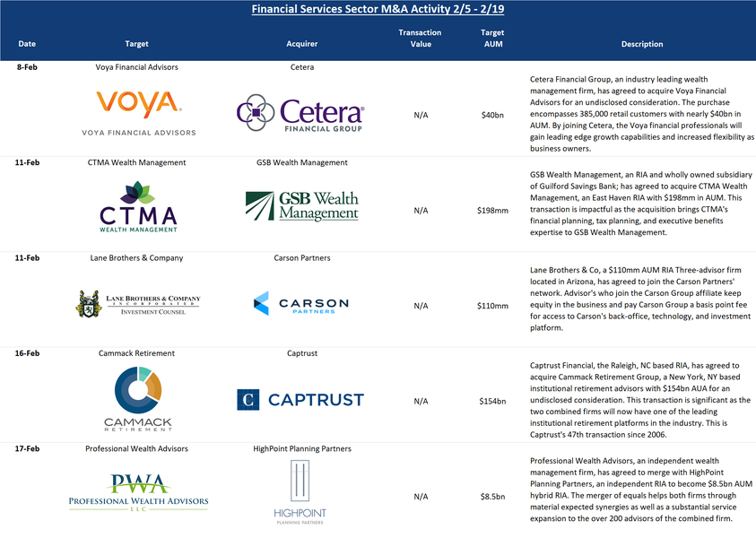Click the $8.5bn AUM value
Screen dimensions: 756x538
492,497
